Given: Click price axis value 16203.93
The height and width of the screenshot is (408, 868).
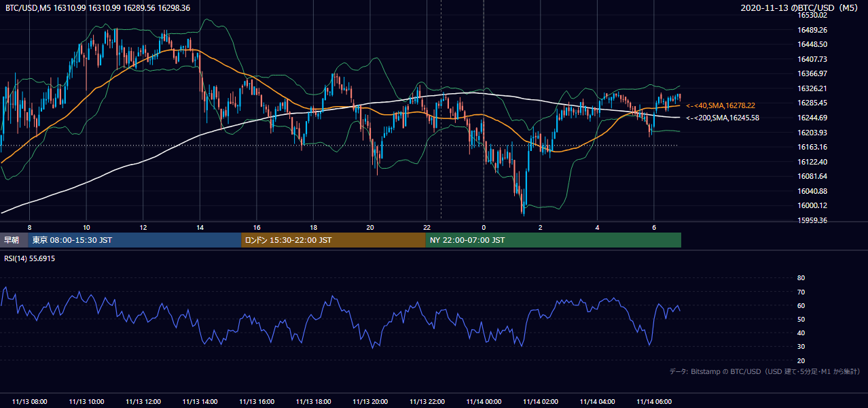Looking at the screenshot, I should tap(812, 133).
